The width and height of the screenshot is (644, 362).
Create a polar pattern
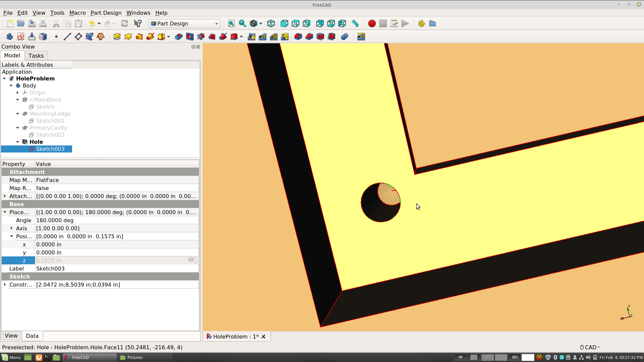point(274,37)
